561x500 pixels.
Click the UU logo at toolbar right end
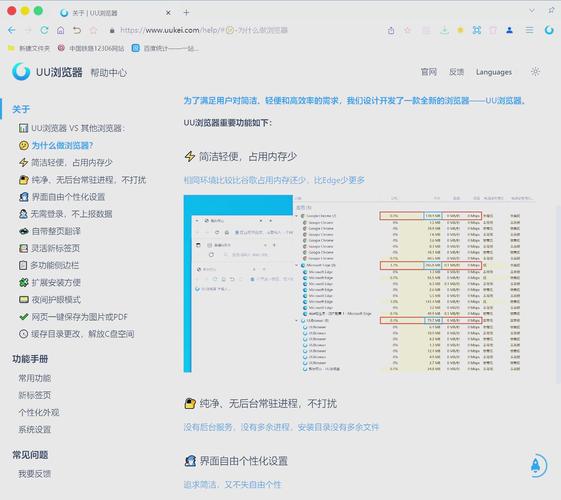coord(549,30)
